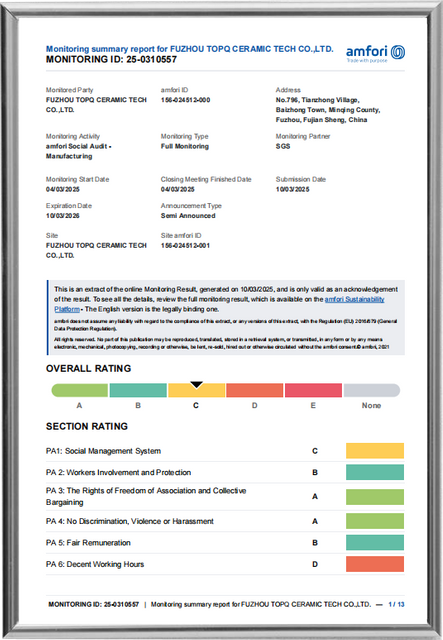Screen dimensions: 443x640
Task: Click the Monitoring Partner value SGS
Action: [283, 146]
